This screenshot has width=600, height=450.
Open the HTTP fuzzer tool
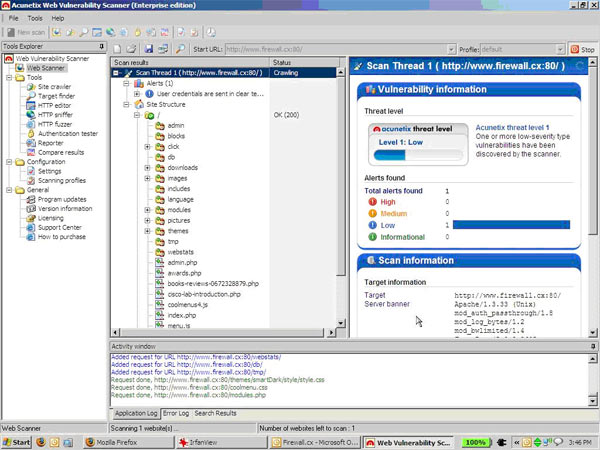[55, 124]
